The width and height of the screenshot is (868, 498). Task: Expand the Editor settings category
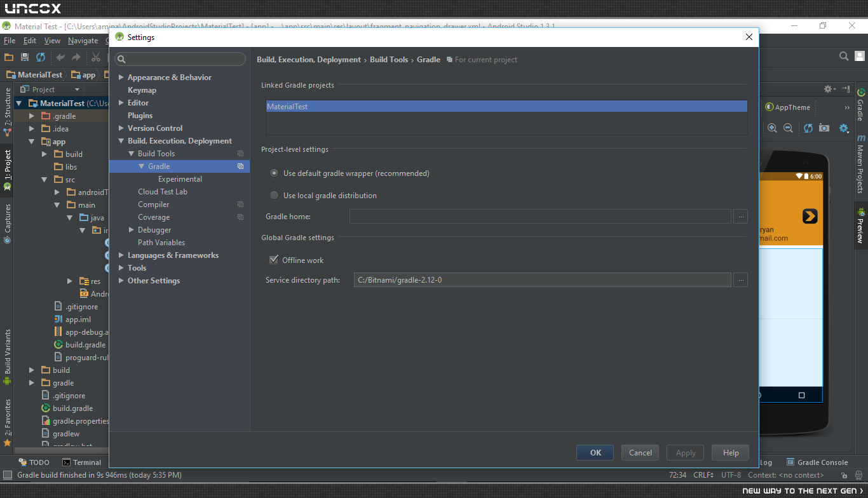coord(121,103)
